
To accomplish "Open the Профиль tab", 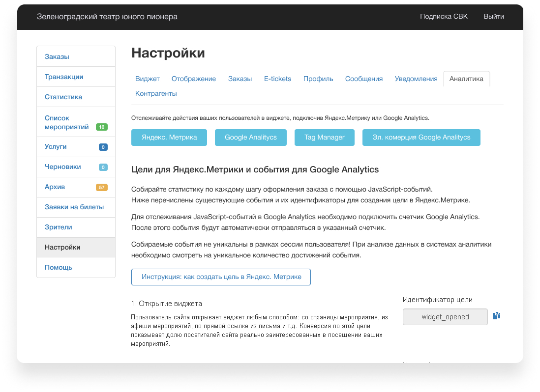I will [x=318, y=79].
